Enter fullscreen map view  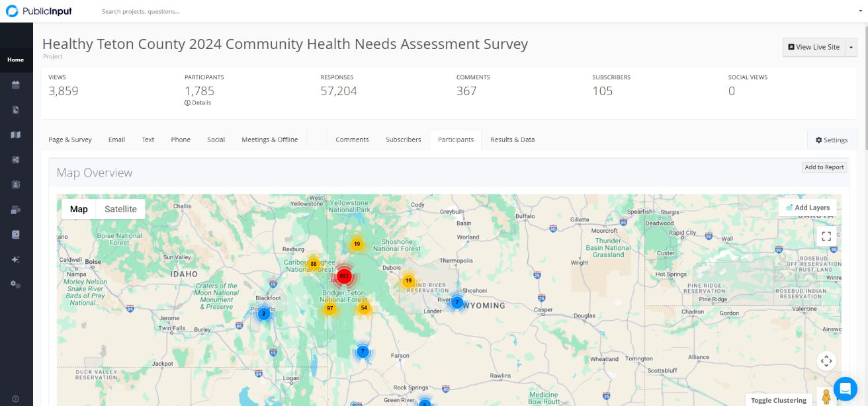click(x=826, y=235)
